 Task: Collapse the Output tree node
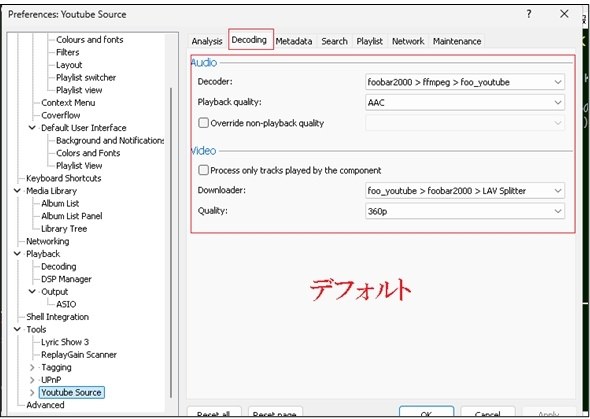(32, 291)
